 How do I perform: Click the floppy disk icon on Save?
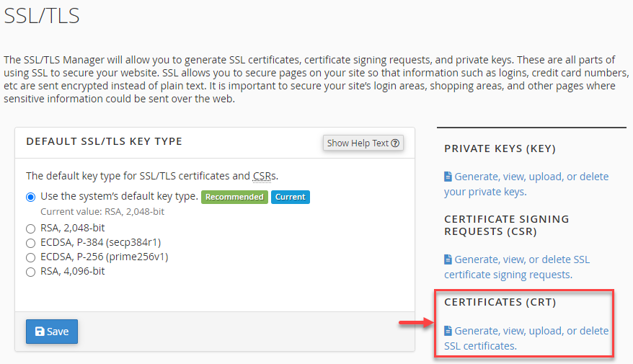[40, 332]
